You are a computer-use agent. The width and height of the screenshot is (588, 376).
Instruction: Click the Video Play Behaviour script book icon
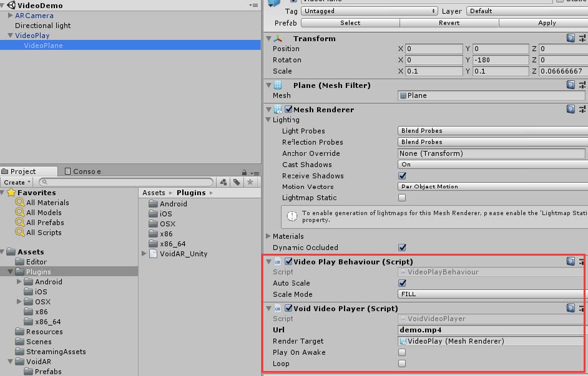569,261
